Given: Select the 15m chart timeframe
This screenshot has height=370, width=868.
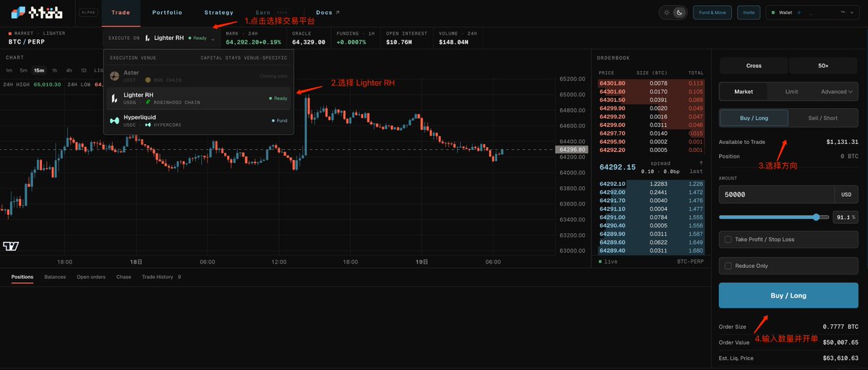Looking at the screenshot, I should click(38, 70).
